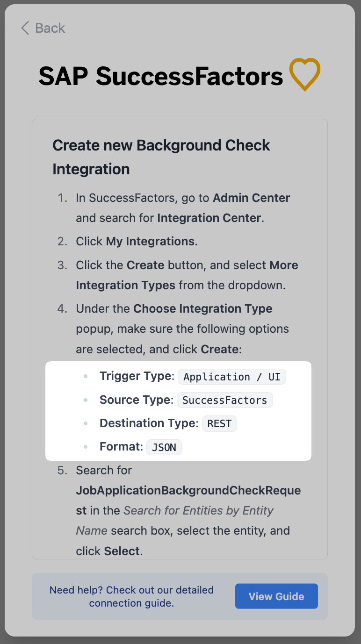Click the Destination Type label
The width and height of the screenshot is (361, 644).
(149, 423)
